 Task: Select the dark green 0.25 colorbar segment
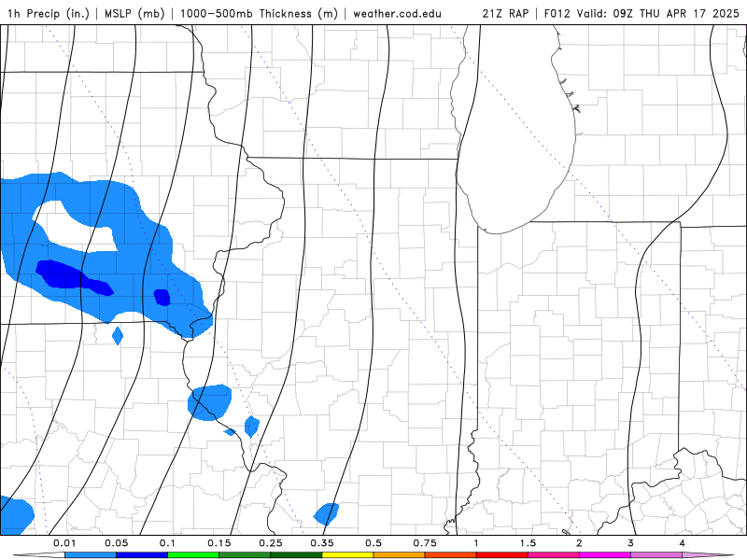296,555
